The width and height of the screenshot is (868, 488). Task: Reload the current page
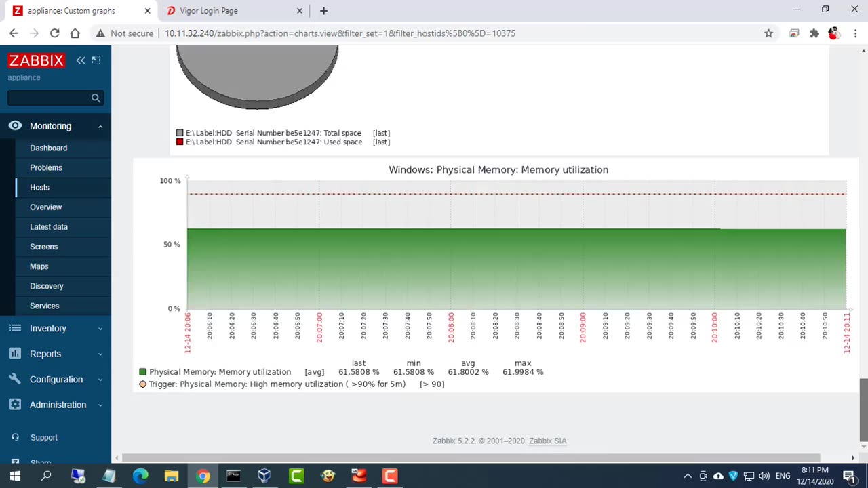point(55,33)
